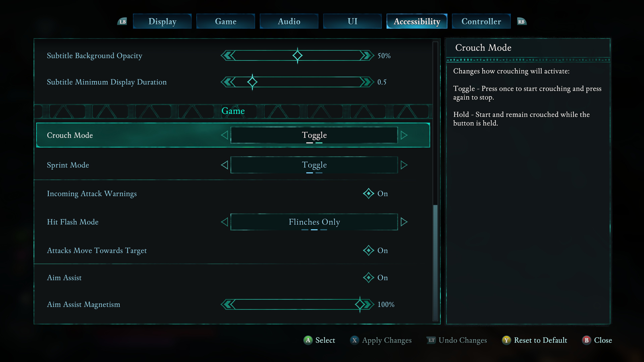The image size is (644, 362).
Task: Click the left arrow icon for Hit Flash Mode
Action: point(224,221)
